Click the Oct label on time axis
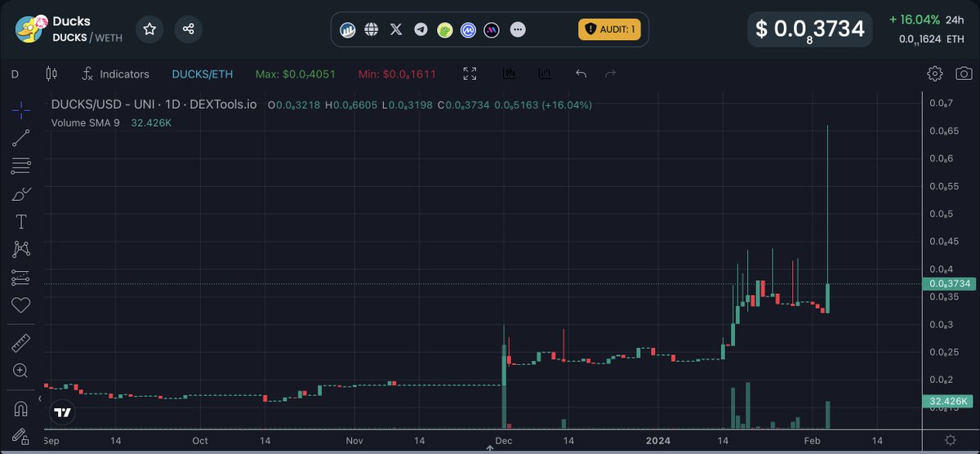Screen dimensions: 980x454 [200, 440]
